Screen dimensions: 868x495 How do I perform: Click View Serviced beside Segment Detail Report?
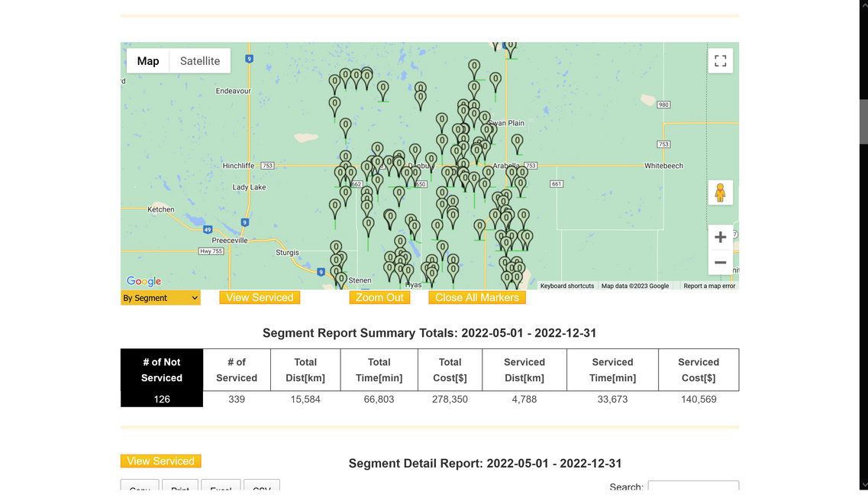(x=160, y=461)
